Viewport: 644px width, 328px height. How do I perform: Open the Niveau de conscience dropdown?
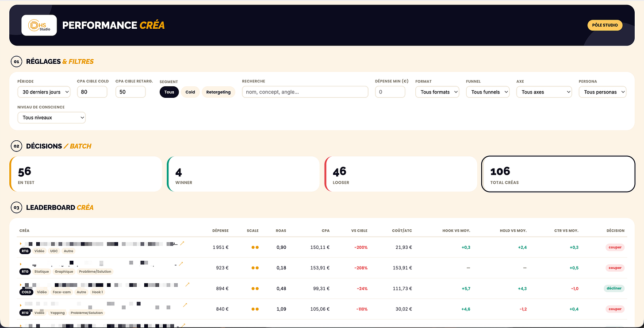tap(51, 118)
